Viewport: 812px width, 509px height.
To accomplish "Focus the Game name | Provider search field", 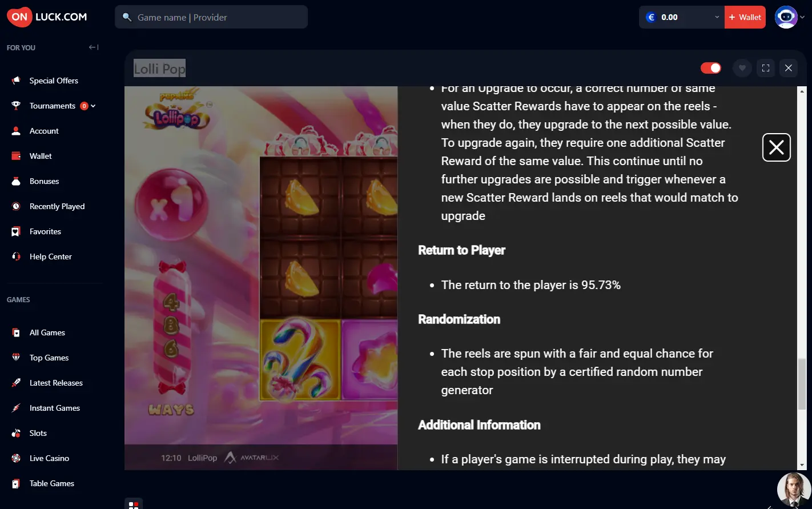I will (211, 17).
